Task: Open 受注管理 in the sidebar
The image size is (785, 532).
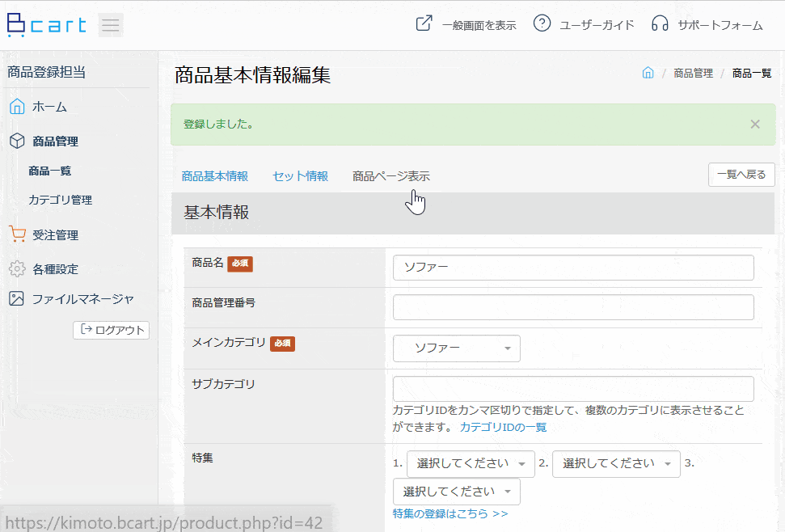Action: (55, 235)
